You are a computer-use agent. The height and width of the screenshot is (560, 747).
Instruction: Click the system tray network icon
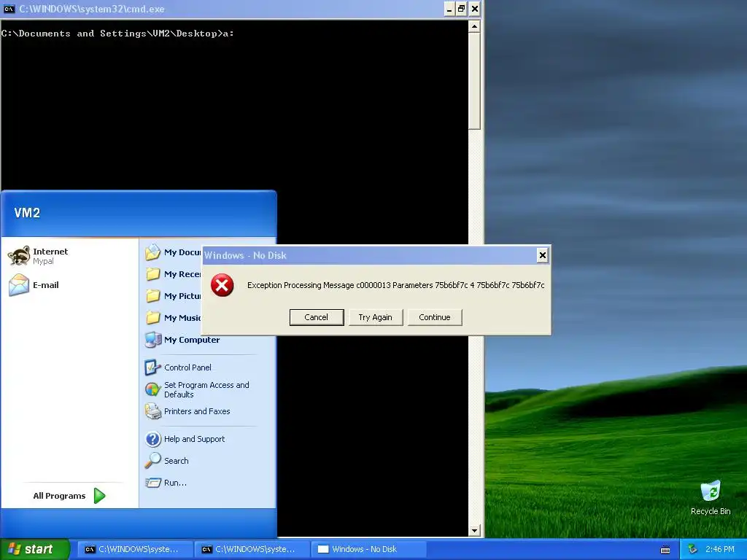pyautogui.click(x=692, y=549)
